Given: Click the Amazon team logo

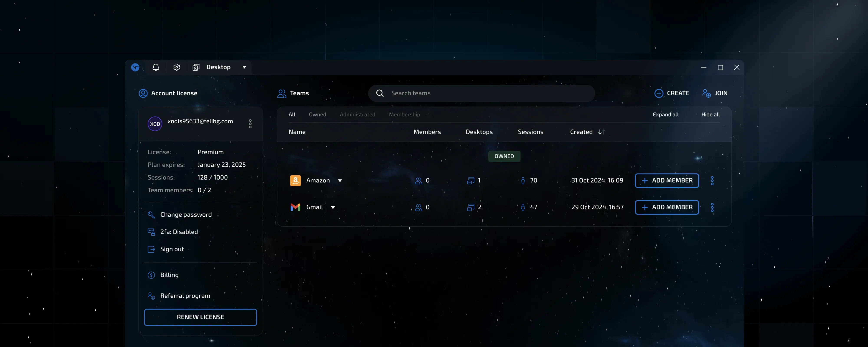Looking at the screenshot, I should (295, 181).
